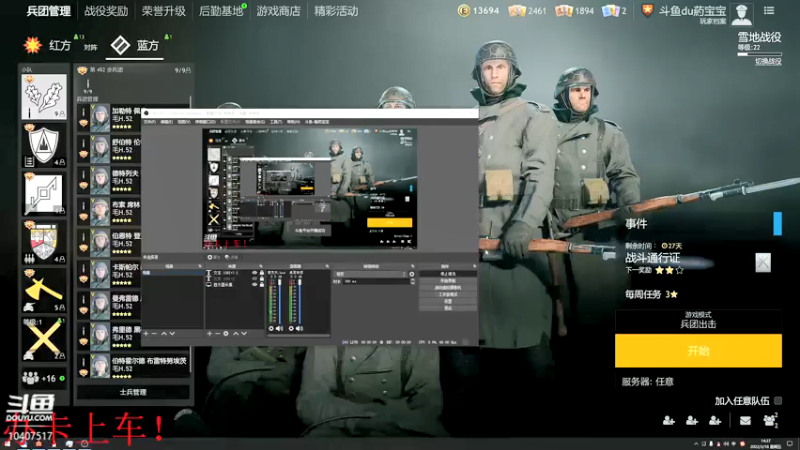Switch to the 红方 side tab

coord(47,45)
